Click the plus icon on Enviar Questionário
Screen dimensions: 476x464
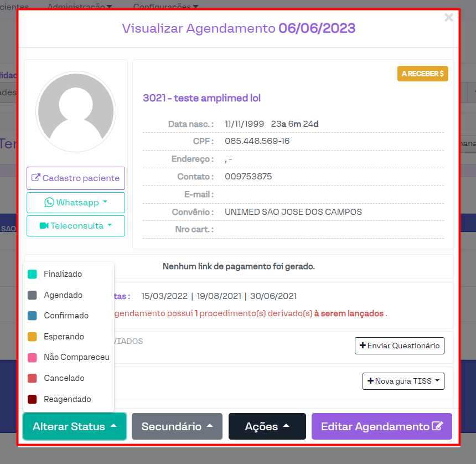pyautogui.click(x=363, y=346)
